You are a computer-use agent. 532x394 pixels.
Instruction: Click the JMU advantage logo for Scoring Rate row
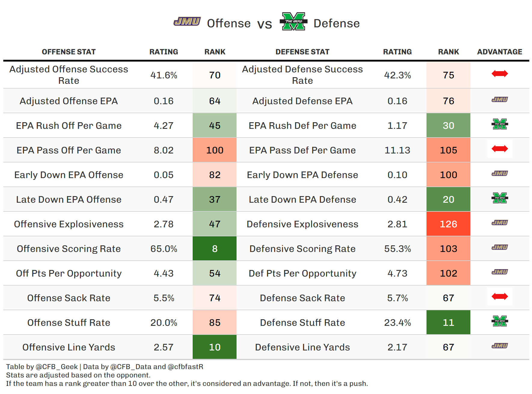pos(500,247)
